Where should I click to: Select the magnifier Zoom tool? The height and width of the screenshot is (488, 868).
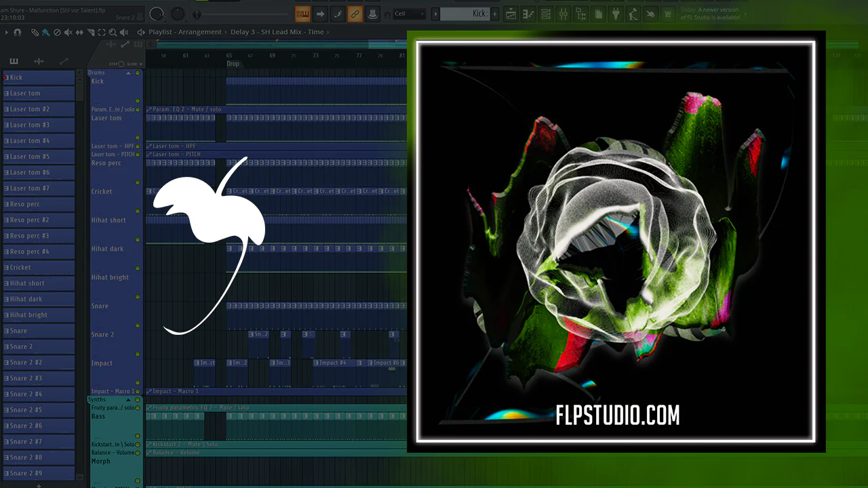point(113,32)
